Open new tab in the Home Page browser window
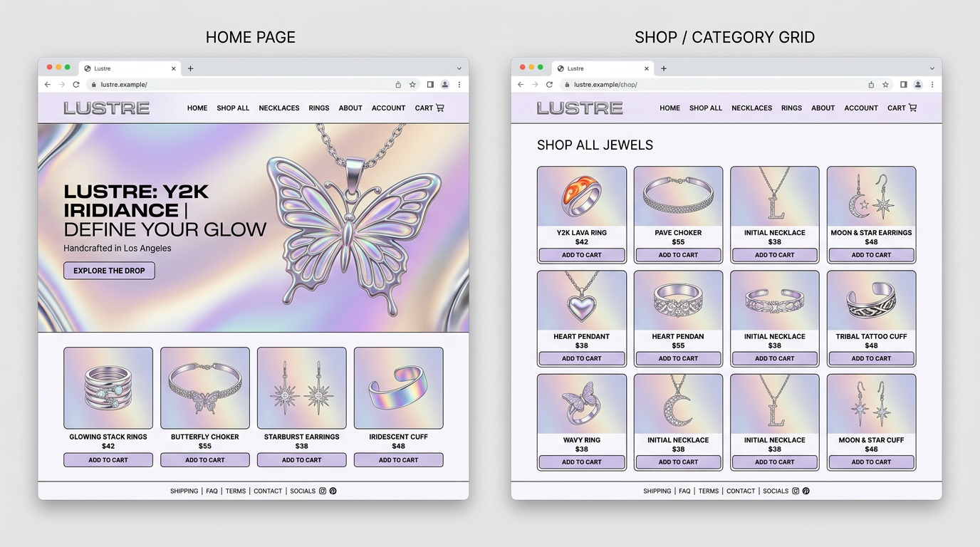 (x=191, y=68)
